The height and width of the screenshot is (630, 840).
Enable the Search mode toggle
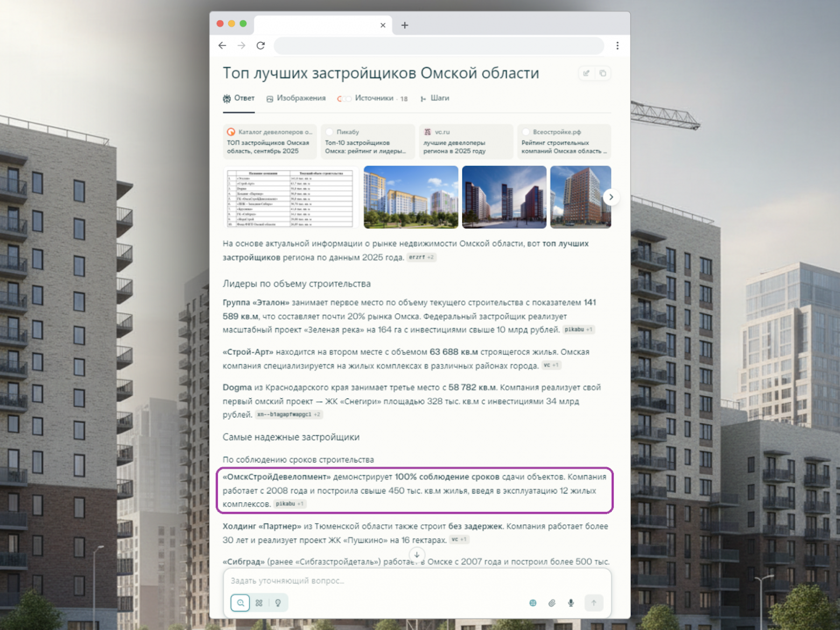click(x=240, y=603)
